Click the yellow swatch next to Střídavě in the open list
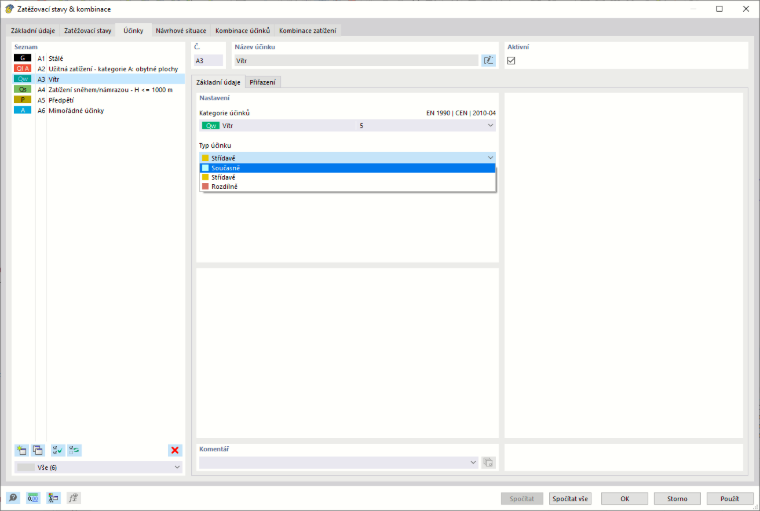The width and height of the screenshot is (760, 511). [x=206, y=177]
